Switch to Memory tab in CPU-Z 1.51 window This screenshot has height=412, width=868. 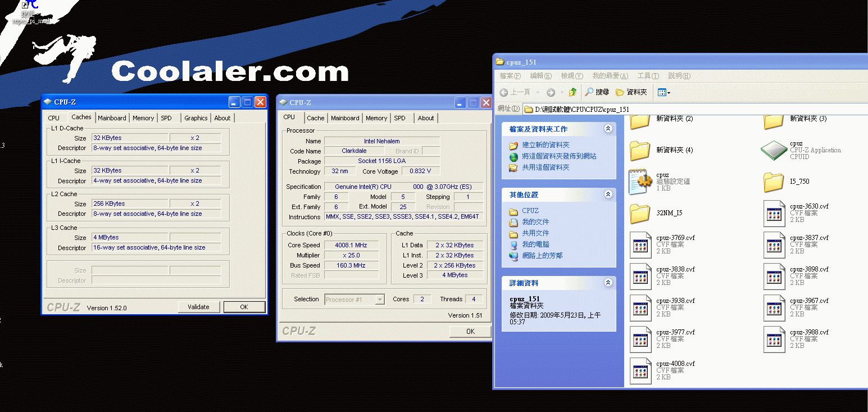click(x=376, y=118)
